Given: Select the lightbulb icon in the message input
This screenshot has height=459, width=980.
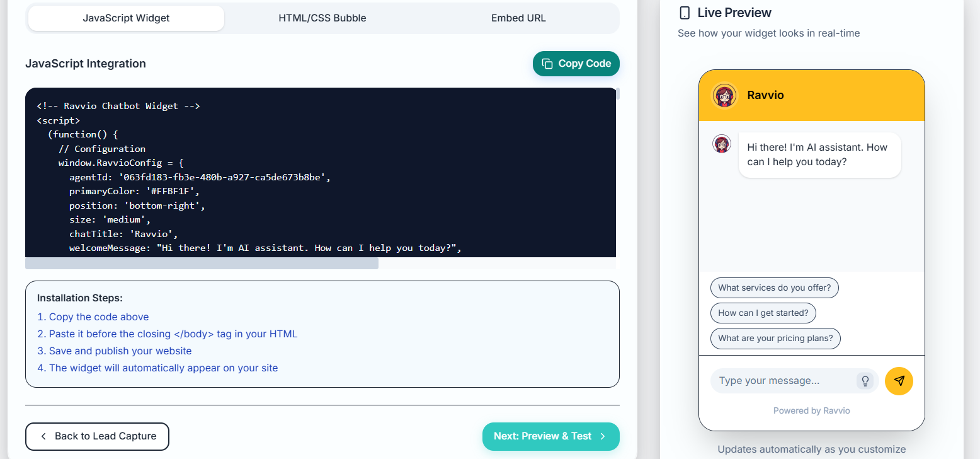Looking at the screenshot, I should (865, 381).
